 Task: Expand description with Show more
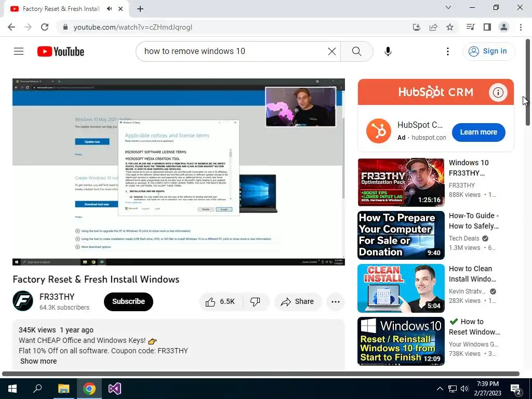38,361
